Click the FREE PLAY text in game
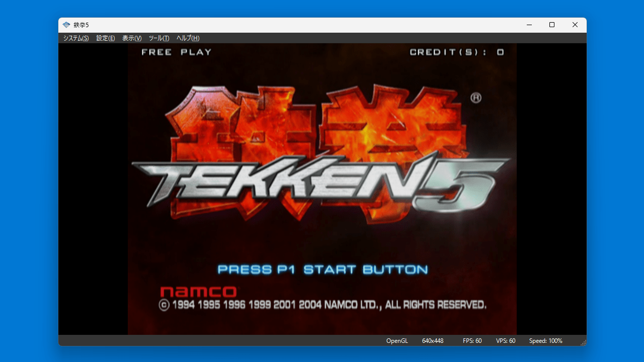The width and height of the screenshot is (644, 362). pyautogui.click(x=177, y=52)
